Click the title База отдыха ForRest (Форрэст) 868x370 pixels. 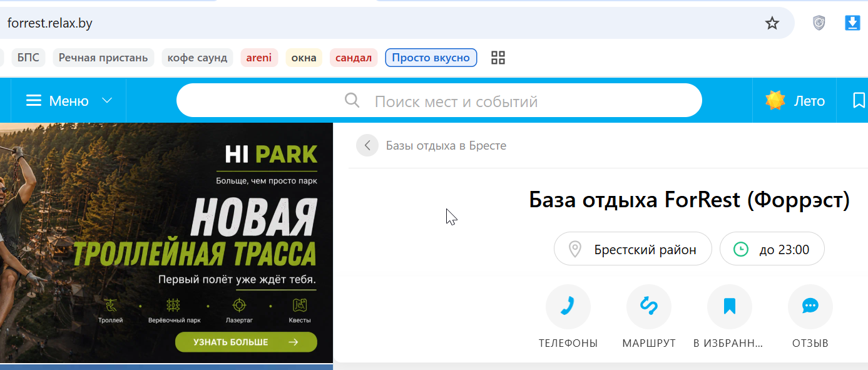coord(690,200)
